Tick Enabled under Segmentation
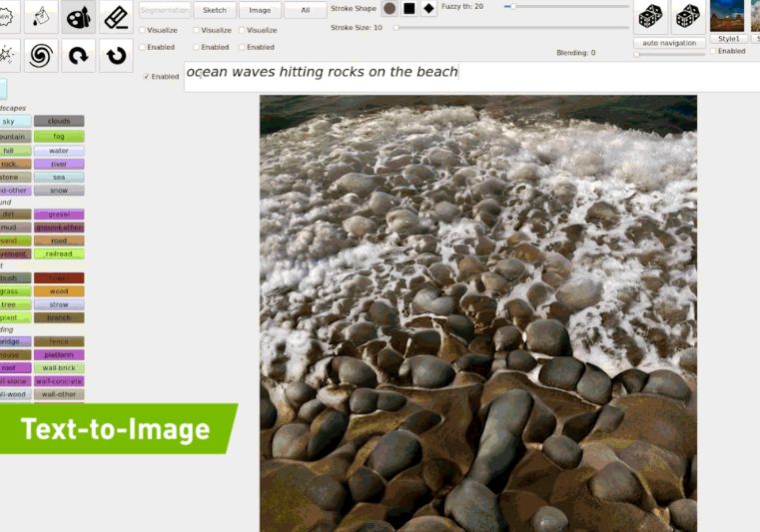The height and width of the screenshot is (532, 760). (x=143, y=47)
